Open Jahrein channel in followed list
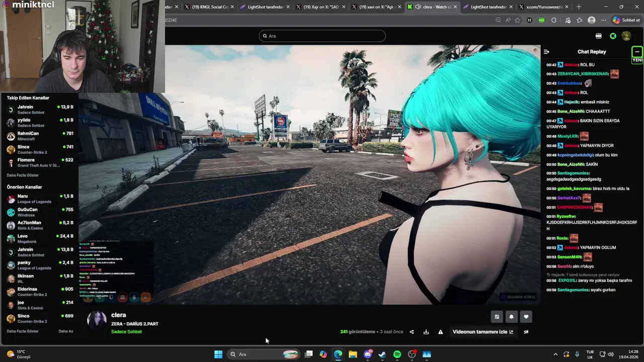The image size is (644, 362). coord(40,110)
